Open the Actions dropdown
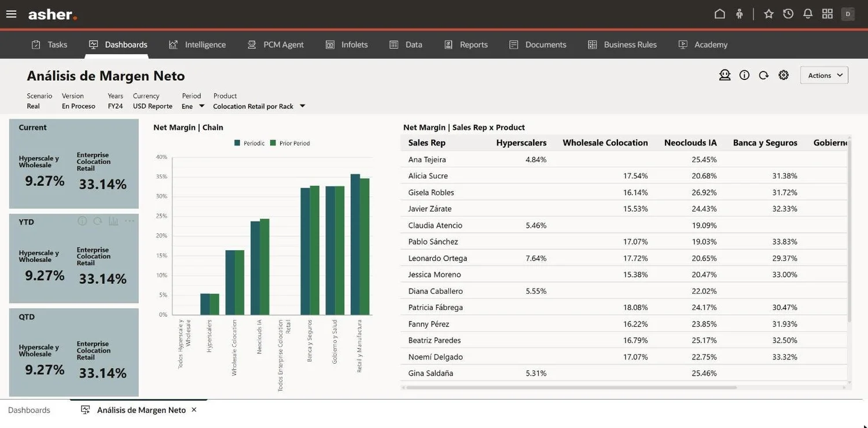This screenshot has height=428, width=868. pos(824,75)
